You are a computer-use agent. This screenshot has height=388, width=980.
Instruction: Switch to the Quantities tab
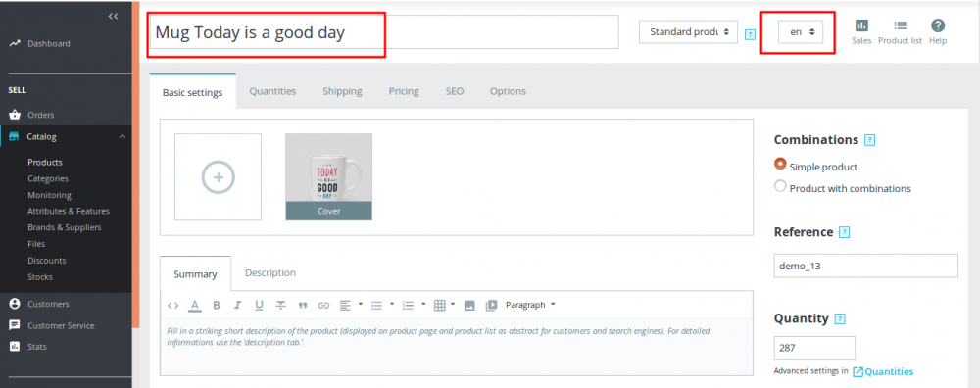(x=272, y=91)
